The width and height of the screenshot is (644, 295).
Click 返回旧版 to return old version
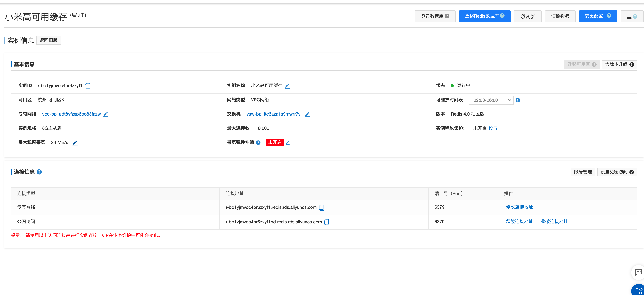[49, 40]
